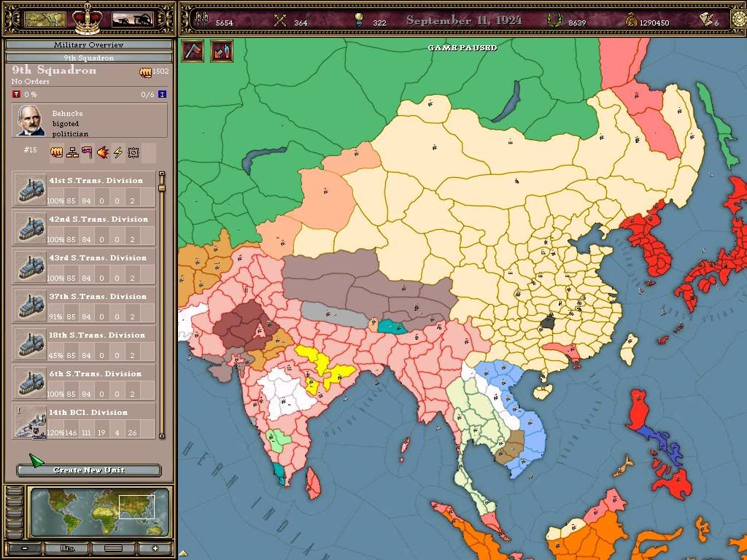Click the organization chart icon
Image resolution: width=747 pixels, height=560 pixels.
(x=72, y=152)
